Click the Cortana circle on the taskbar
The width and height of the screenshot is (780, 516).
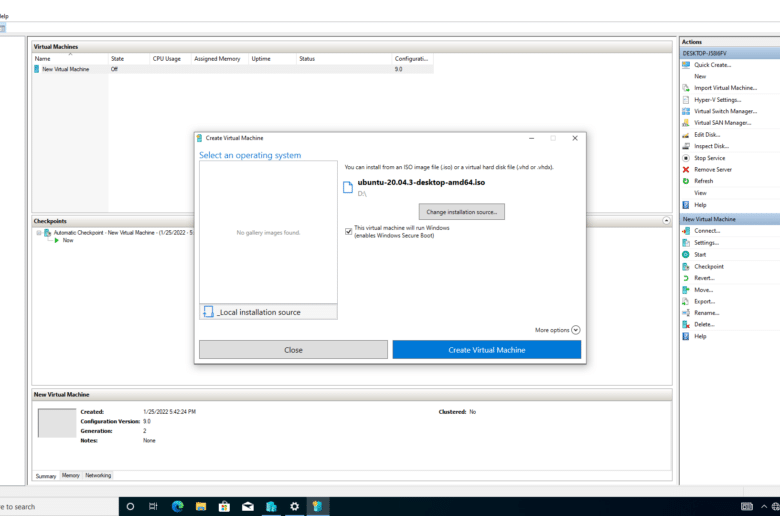pyautogui.click(x=130, y=507)
